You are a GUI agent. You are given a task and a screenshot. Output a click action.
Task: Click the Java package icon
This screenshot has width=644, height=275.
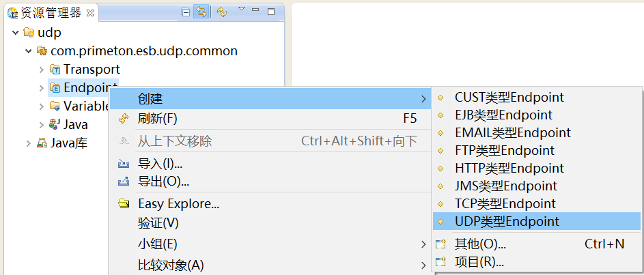coord(55,124)
